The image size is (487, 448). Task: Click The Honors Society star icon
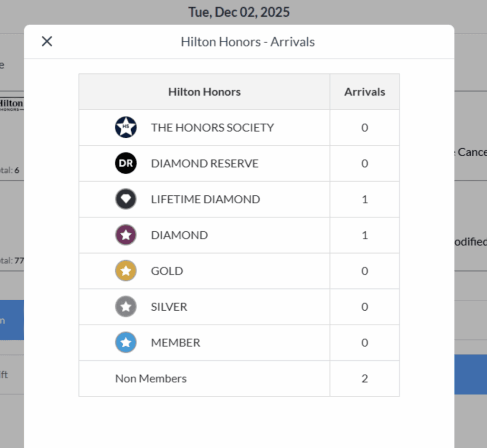tap(126, 127)
